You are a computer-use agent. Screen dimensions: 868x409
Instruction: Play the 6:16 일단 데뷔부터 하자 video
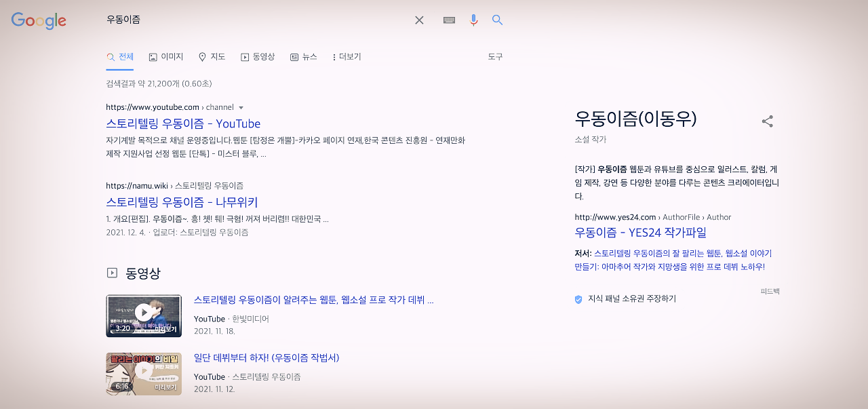(x=144, y=374)
